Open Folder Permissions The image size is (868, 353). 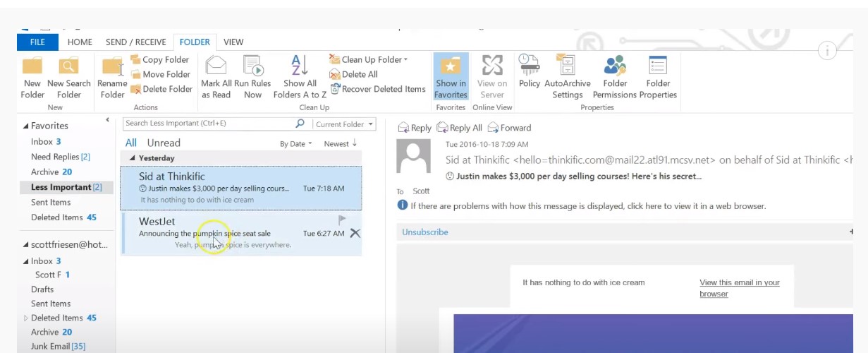click(615, 67)
